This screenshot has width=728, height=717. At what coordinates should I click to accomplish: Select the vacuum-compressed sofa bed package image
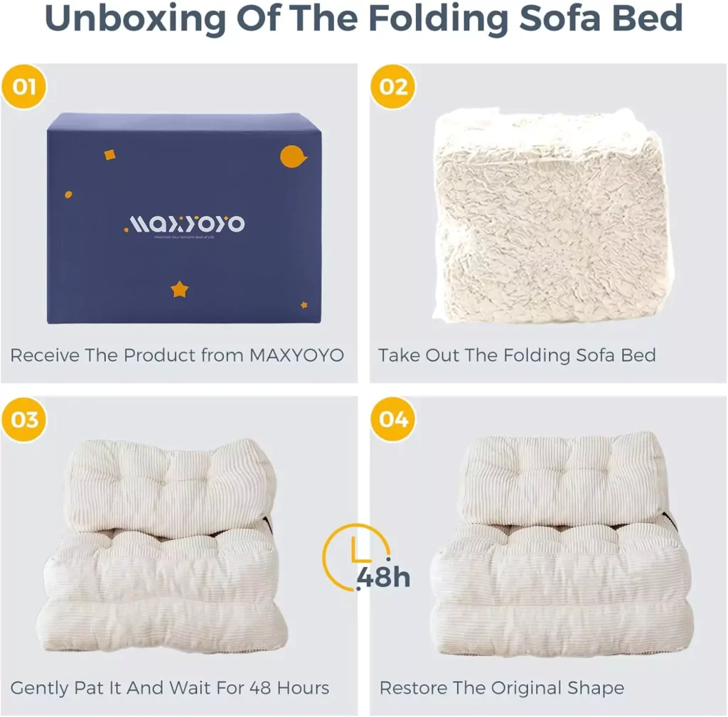pos(551,217)
